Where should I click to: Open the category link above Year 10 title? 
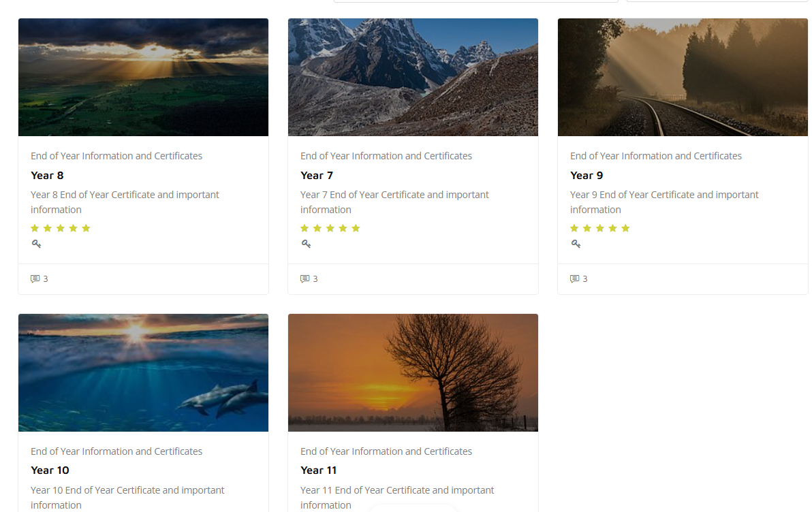(x=116, y=451)
